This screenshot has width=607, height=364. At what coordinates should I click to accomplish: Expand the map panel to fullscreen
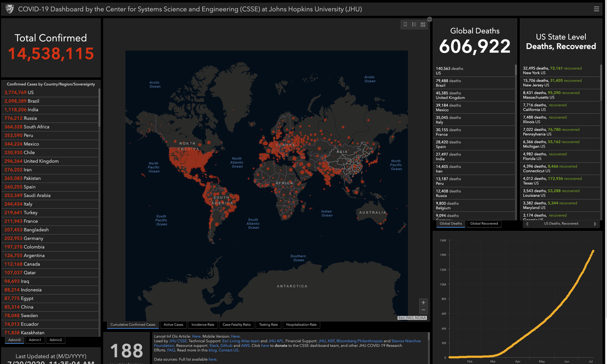pyautogui.click(x=429, y=19)
